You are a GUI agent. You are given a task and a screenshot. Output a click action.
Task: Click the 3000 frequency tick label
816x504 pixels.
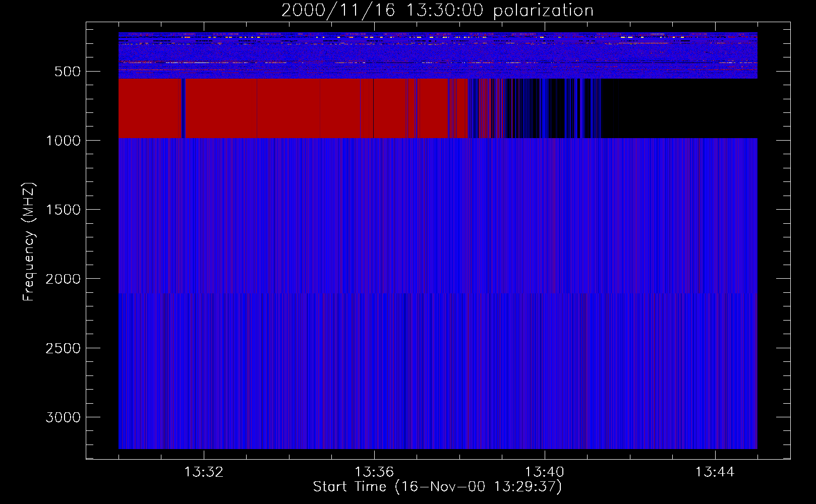(63, 417)
